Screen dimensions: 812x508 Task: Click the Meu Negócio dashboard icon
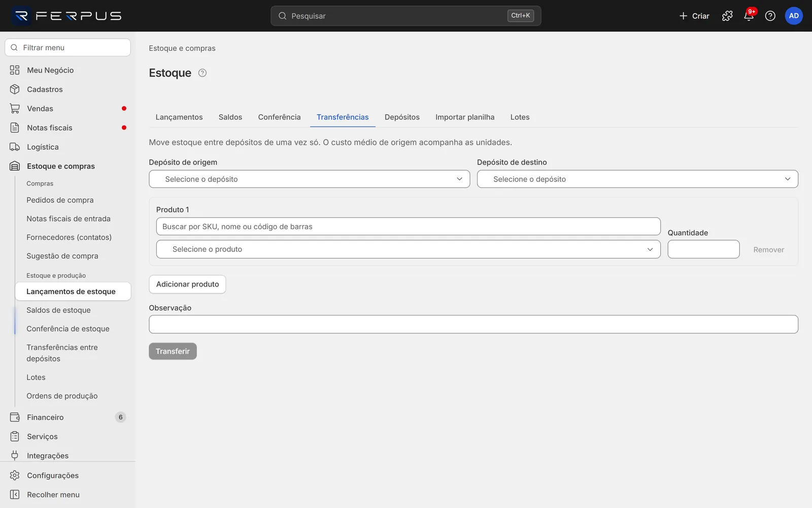[x=15, y=70]
